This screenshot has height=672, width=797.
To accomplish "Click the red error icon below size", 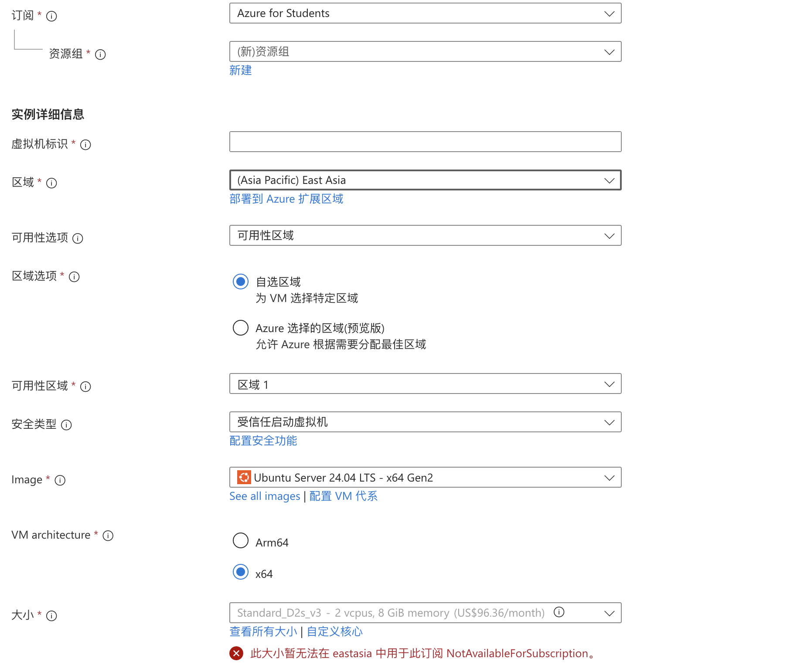I will (236, 653).
